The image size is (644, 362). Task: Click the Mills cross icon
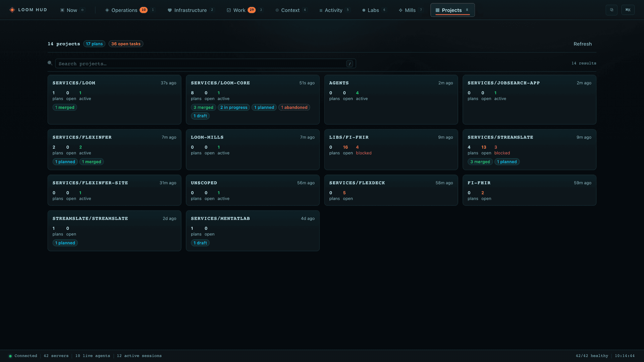[400, 10]
